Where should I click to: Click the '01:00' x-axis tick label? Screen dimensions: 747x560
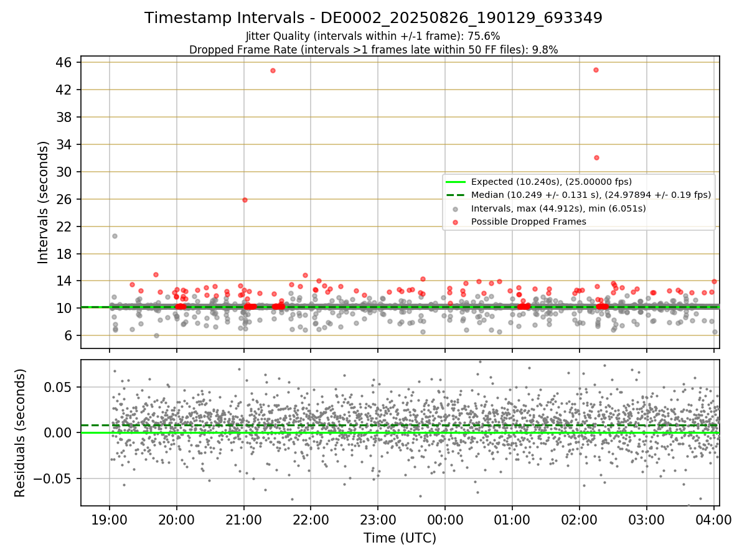pos(512,520)
